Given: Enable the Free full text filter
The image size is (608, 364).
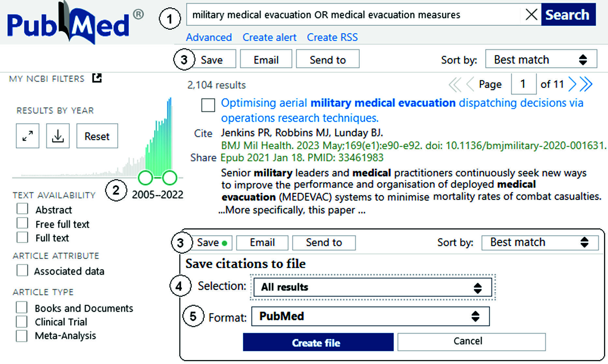Looking at the screenshot, I should coord(22,223).
